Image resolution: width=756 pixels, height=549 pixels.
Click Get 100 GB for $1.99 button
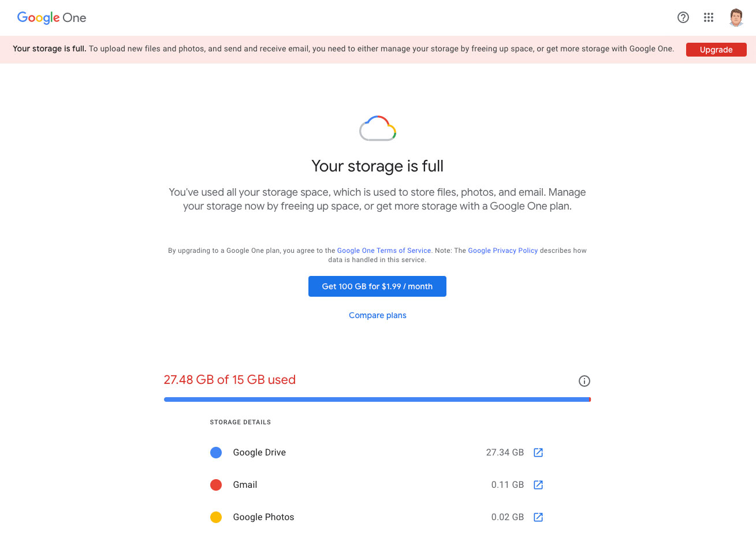[x=377, y=286]
